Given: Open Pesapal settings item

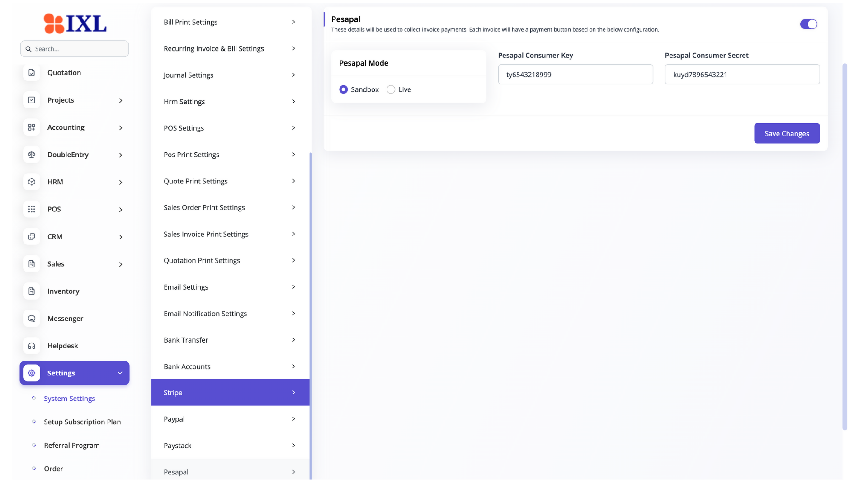Looking at the screenshot, I should 230,470.
